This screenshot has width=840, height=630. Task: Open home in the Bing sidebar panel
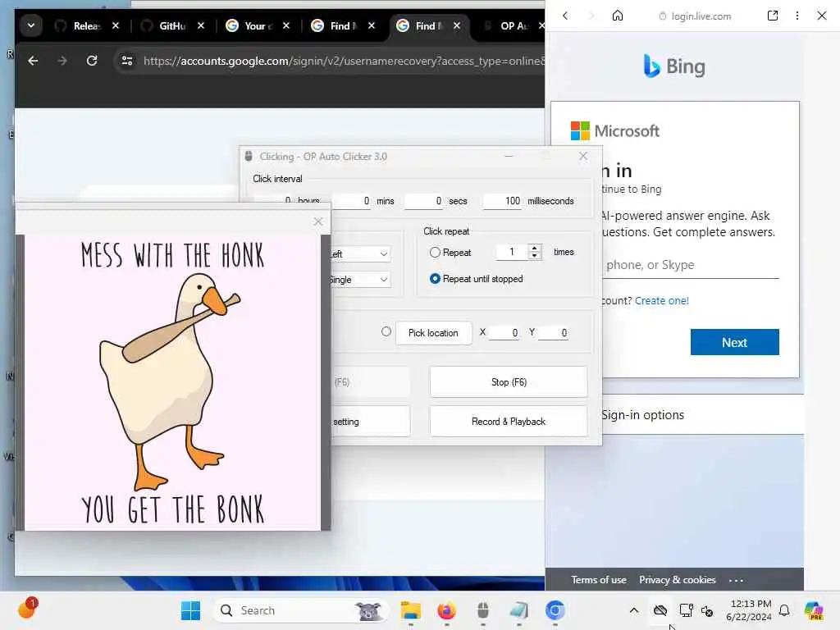618,16
